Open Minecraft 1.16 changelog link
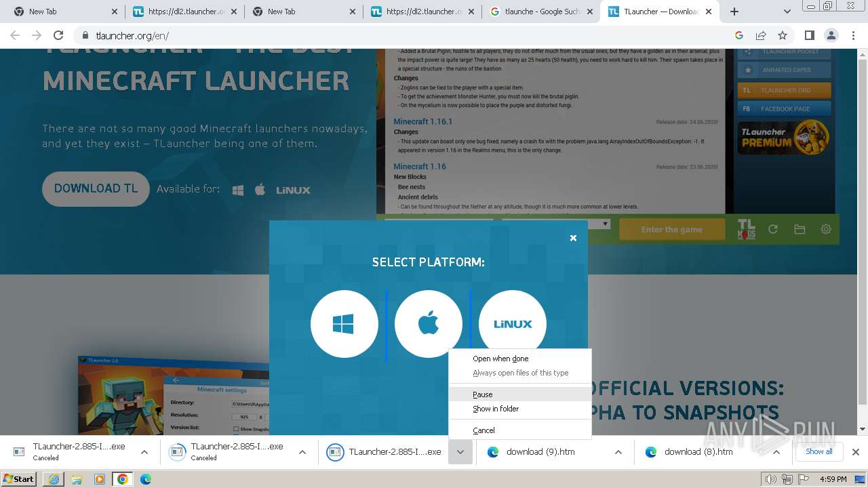The width and height of the screenshot is (868, 488). point(420,166)
